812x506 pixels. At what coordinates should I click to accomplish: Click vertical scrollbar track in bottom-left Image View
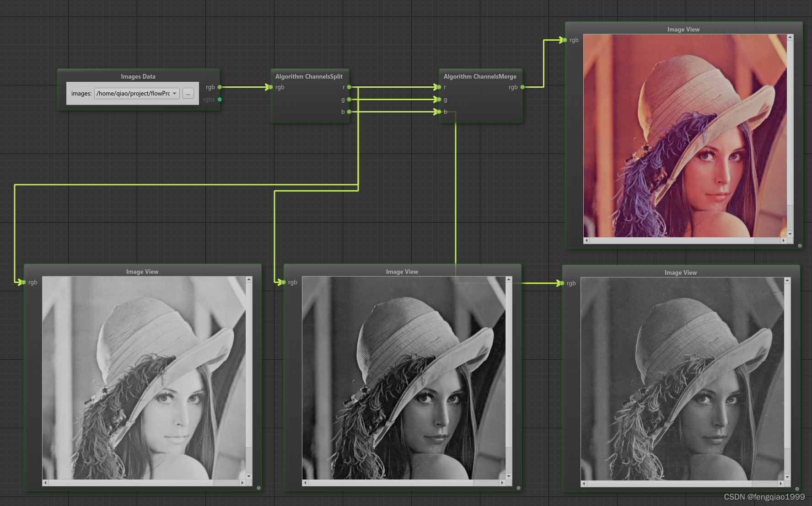pos(249,378)
